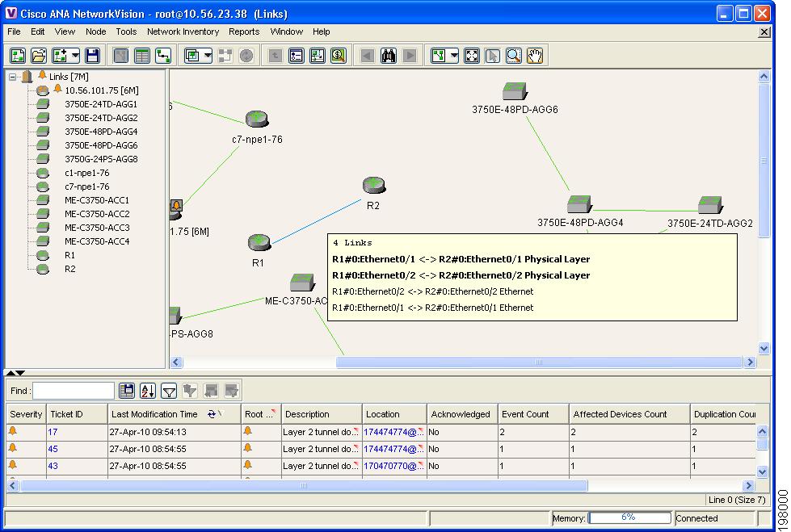
Task: Collapse the ticket pane with the triangle arrows
Action: pyautogui.click(x=15, y=373)
